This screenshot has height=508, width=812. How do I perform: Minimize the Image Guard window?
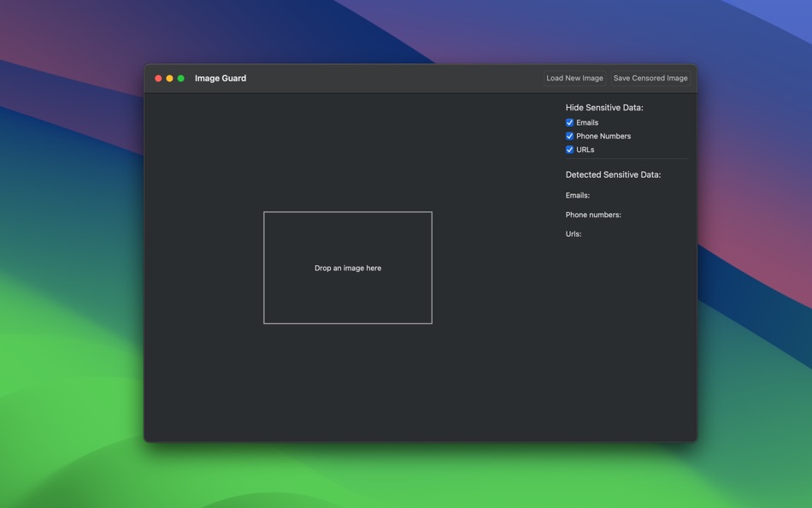(x=169, y=77)
